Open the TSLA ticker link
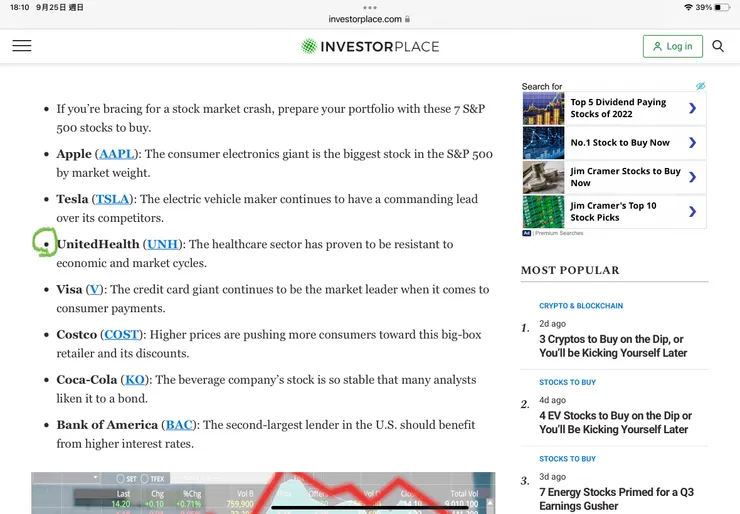The width and height of the screenshot is (740, 514). coord(112,199)
